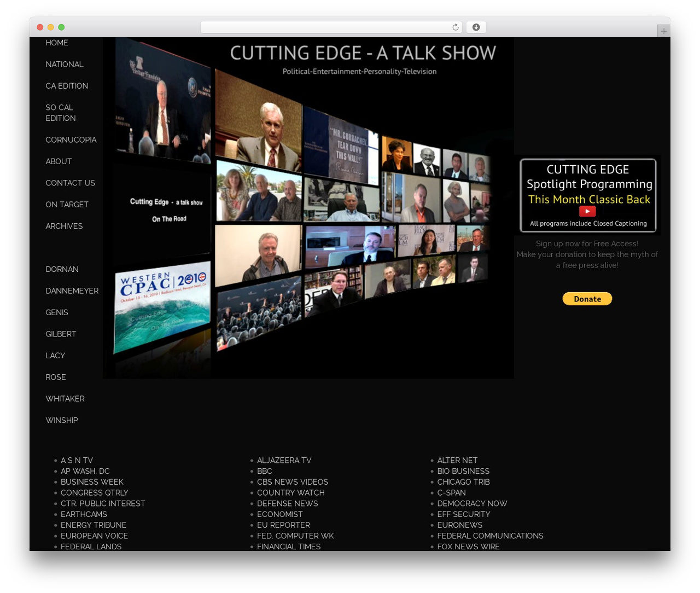The height and width of the screenshot is (593, 700).
Task: Click the Gorbachev Tear Down This Wall thumbnail
Action: point(341,145)
